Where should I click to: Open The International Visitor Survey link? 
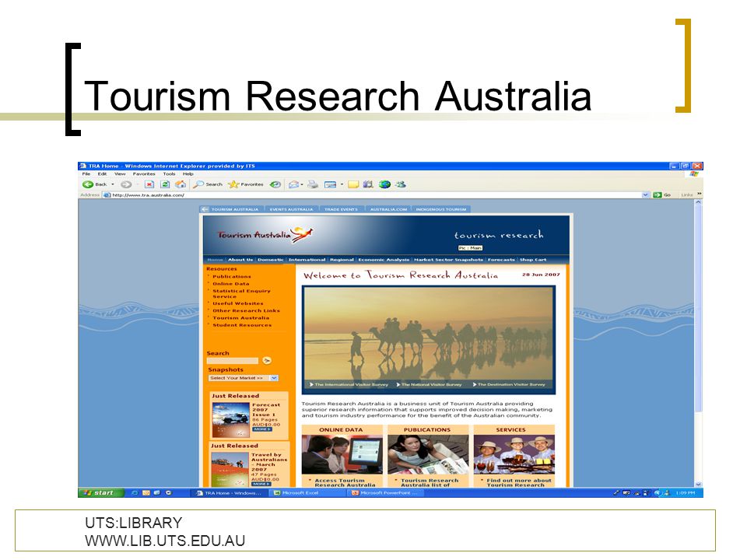(x=349, y=384)
